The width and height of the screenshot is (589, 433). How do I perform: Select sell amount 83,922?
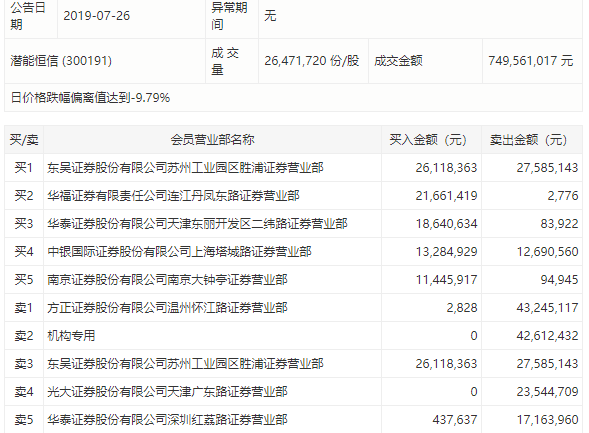pyautogui.click(x=559, y=223)
